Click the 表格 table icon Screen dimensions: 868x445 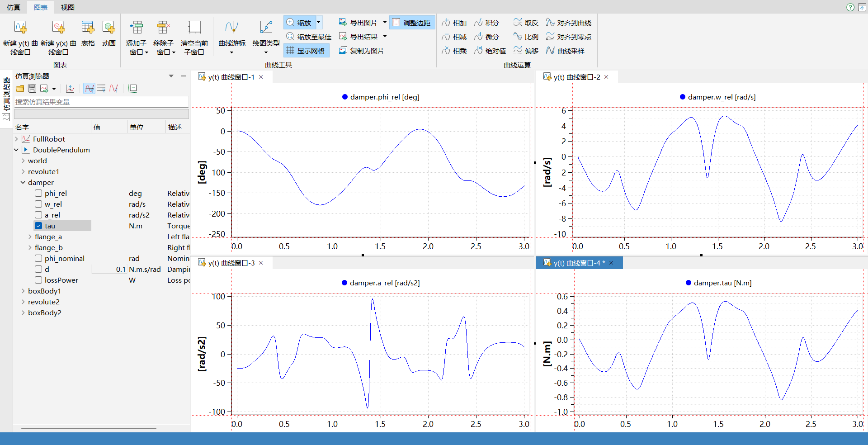[x=88, y=28]
